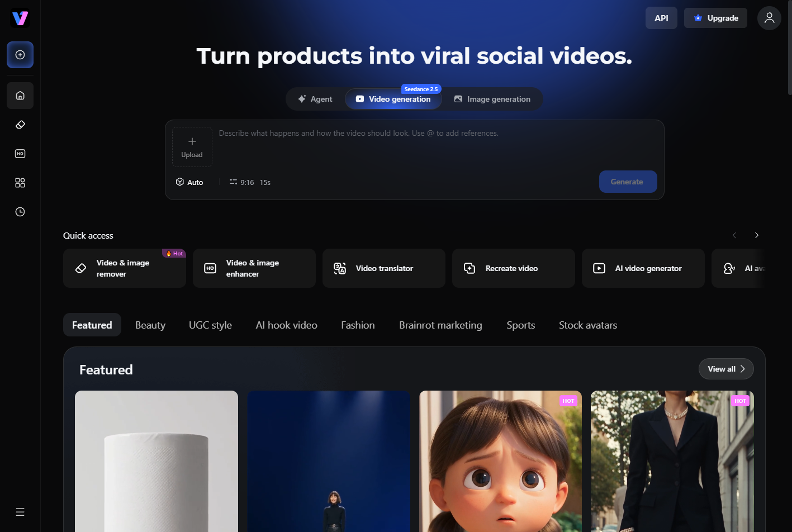The width and height of the screenshot is (792, 532).
Task: Click the HD icon on enhancer card
Action: click(x=210, y=268)
